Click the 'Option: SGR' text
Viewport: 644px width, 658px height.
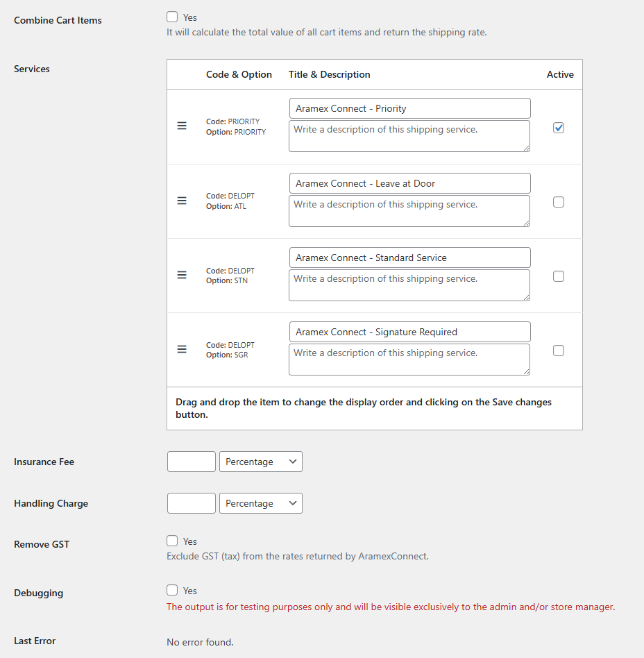coord(227,355)
